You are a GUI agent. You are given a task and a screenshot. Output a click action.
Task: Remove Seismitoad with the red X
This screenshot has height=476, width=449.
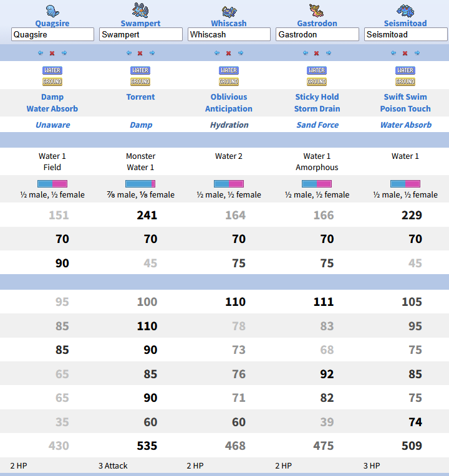click(x=405, y=53)
